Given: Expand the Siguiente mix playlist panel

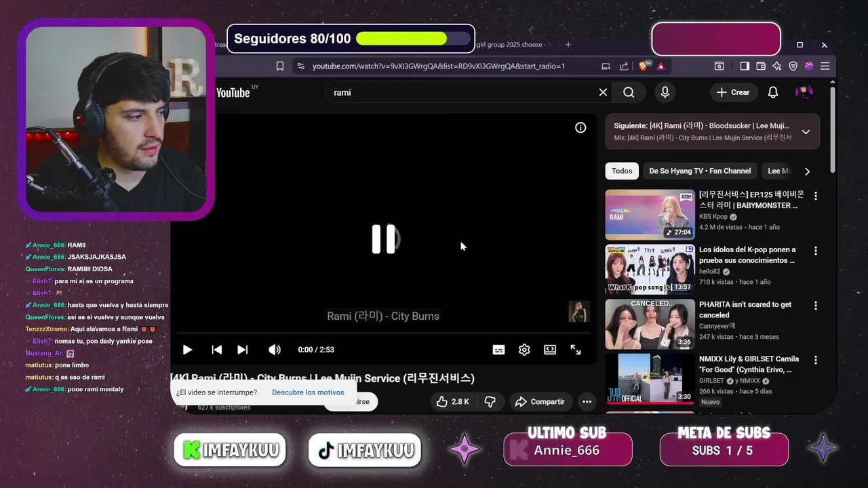Looking at the screenshot, I should (x=806, y=131).
